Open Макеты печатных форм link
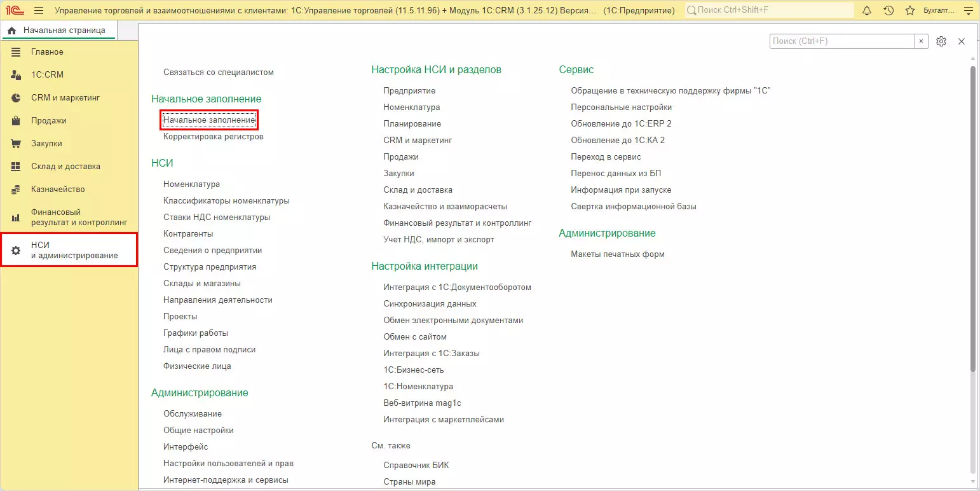The width and height of the screenshot is (980, 491). (x=618, y=254)
